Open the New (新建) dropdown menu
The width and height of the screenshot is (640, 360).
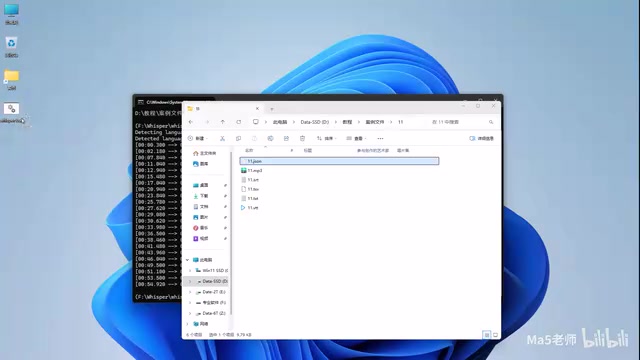pyautogui.click(x=198, y=138)
